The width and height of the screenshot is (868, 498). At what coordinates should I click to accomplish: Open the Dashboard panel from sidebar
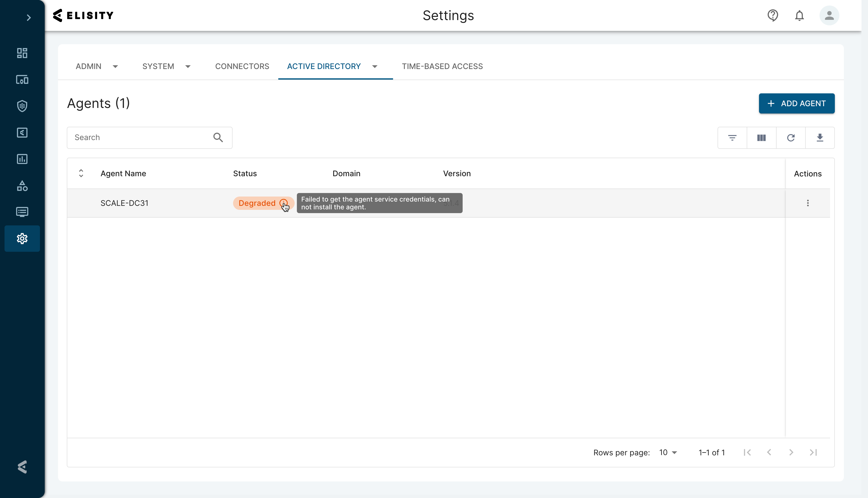(22, 53)
